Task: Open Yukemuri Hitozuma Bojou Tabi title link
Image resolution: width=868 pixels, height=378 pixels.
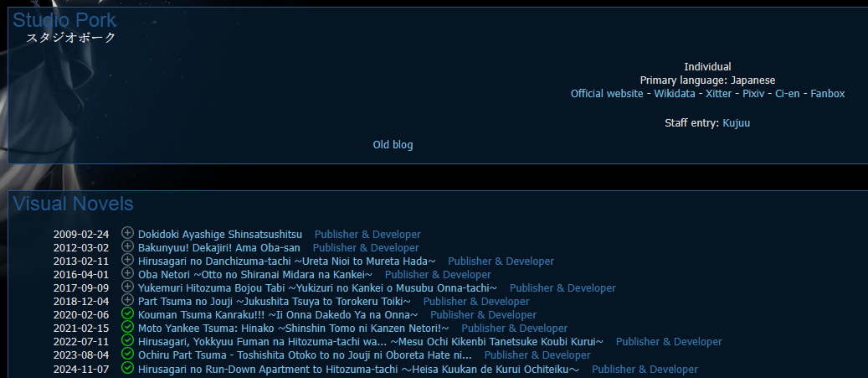Action: click(318, 288)
